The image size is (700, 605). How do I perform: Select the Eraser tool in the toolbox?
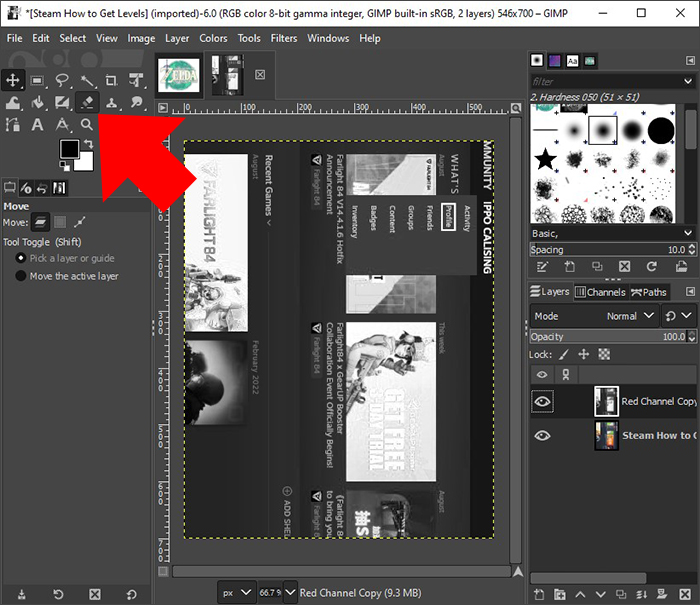(87, 102)
